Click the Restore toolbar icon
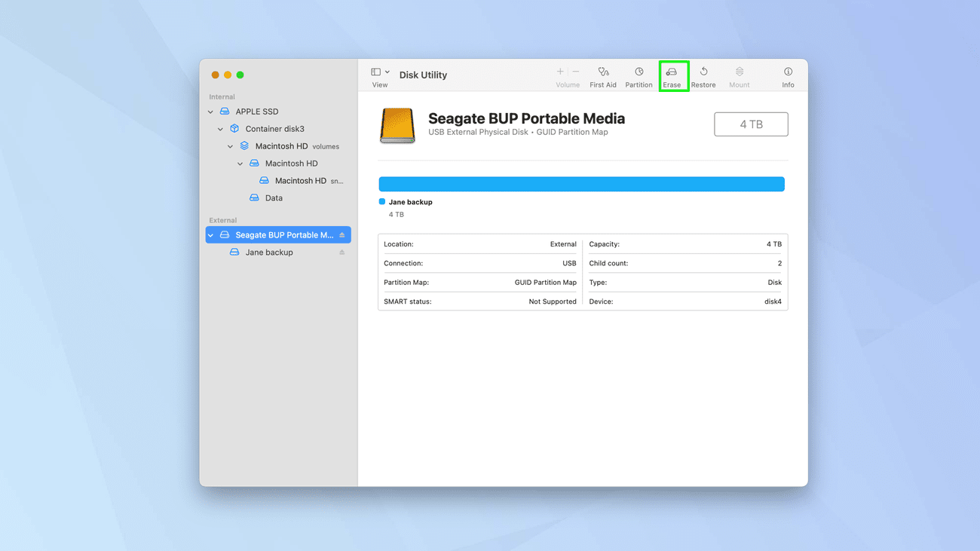The height and width of the screenshot is (551, 980). pos(703,75)
